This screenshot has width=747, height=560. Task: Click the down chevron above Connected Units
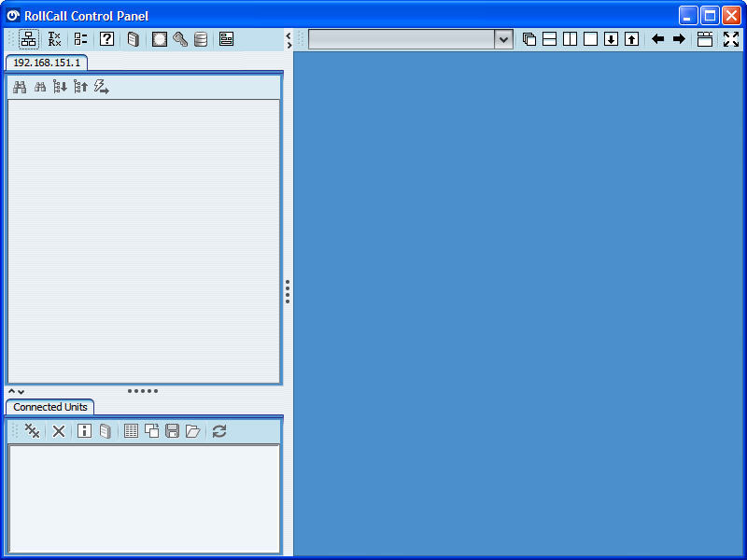(21, 391)
